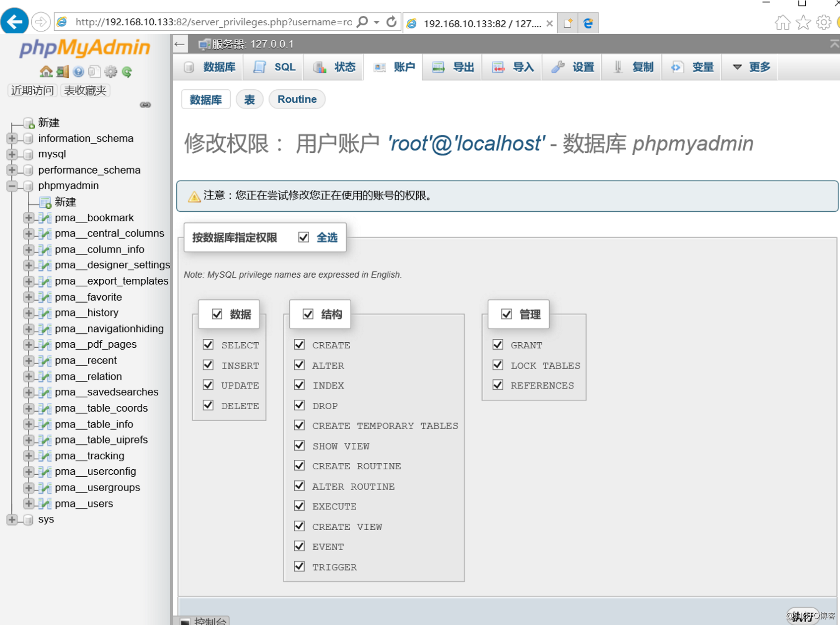Image resolution: width=840 pixels, height=625 pixels.
Task: Select the 表 table sub-tab
Action: [249, 99]
